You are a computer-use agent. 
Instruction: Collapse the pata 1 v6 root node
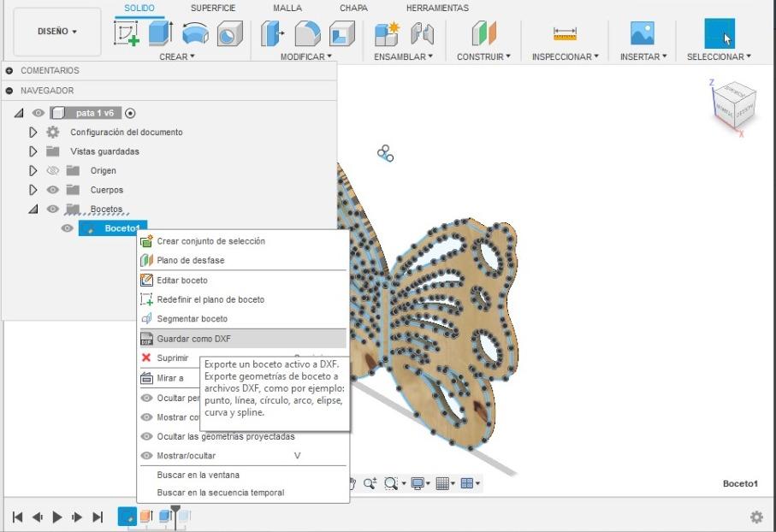pos(19,114)
